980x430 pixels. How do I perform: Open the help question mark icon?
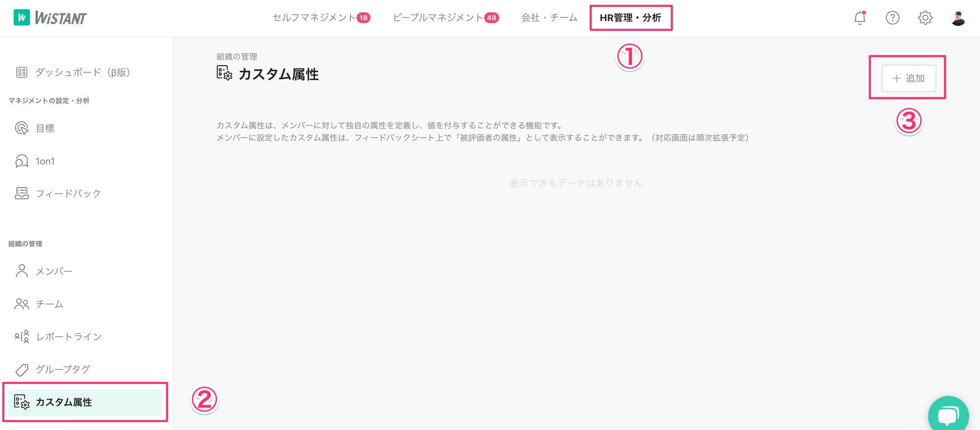(x=892, y=18)
